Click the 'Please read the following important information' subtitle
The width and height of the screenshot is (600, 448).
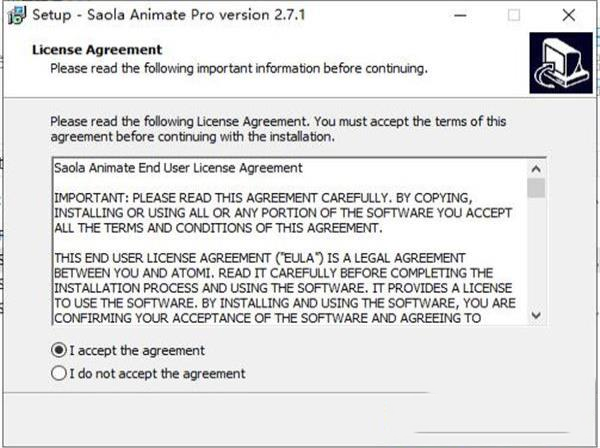[x=239, y=69]
